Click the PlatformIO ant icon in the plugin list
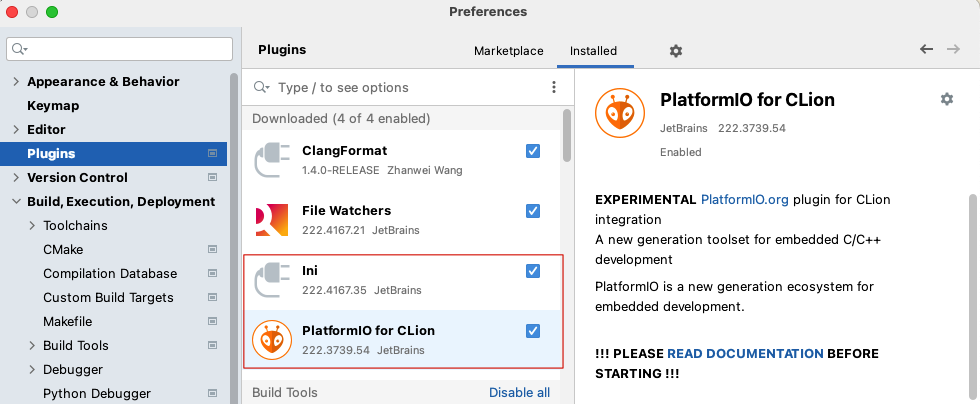This screenshot has height=404, width=980. (x=272, y=340)
